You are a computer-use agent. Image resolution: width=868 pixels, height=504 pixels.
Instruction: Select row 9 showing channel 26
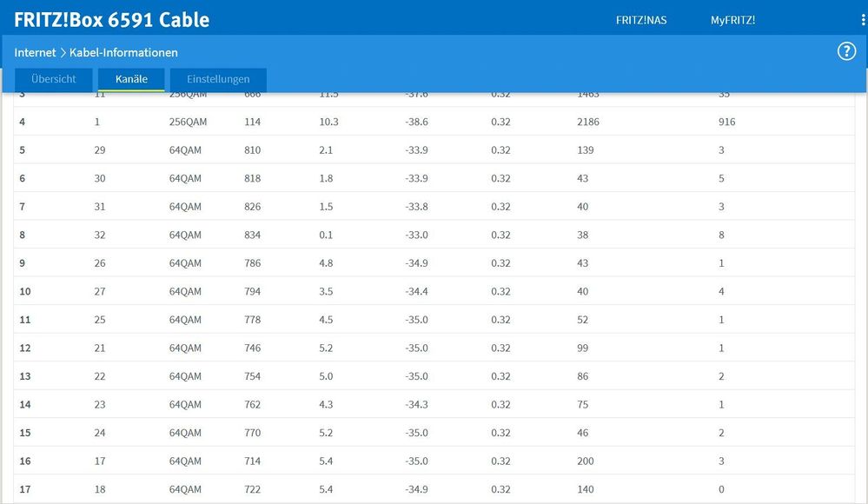tap(100, 263)
